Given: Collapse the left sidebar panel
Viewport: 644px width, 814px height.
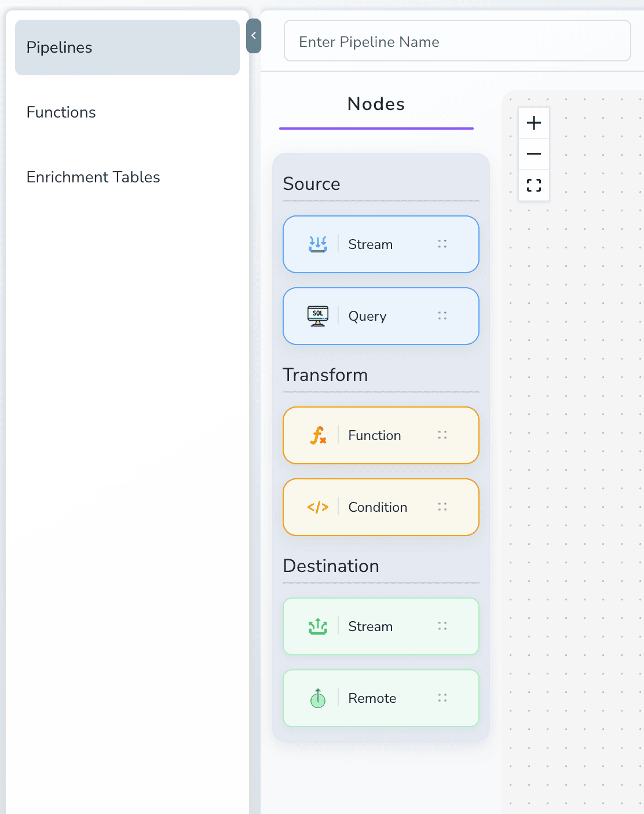Looking at the screenshot, I should point(253,35).
